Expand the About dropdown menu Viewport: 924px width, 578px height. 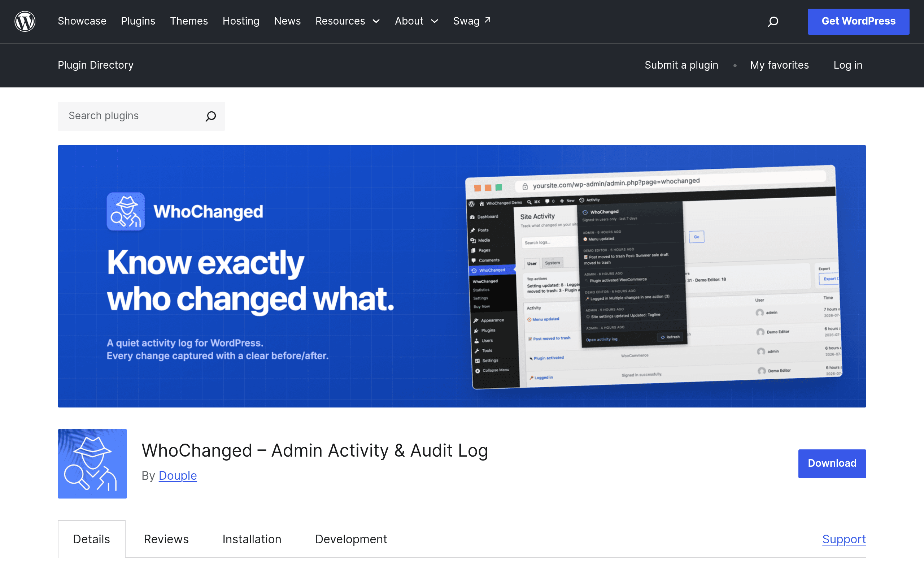417,21
